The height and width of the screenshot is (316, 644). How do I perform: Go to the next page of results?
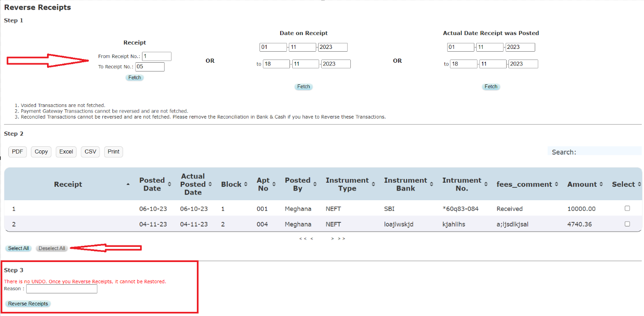pos(333,238)
